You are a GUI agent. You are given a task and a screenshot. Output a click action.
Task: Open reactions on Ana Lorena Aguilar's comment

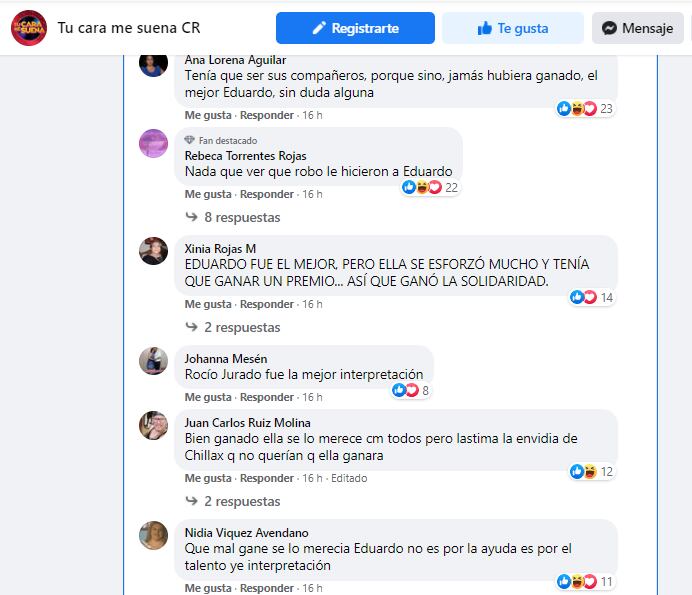point(585,109)
